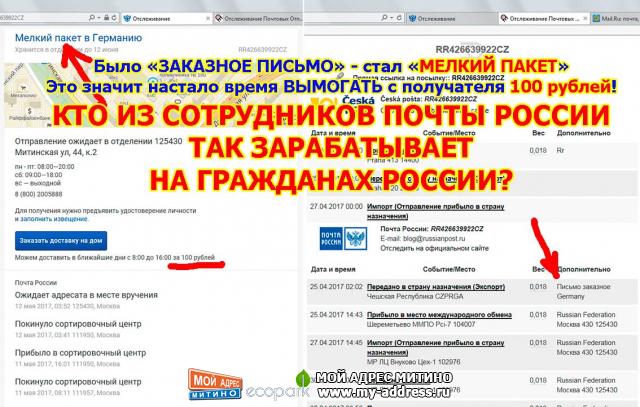Close the 'Отслеживание' tab in left window
Image resolution: width=640 pixels, height=407 pixels.
208,18
